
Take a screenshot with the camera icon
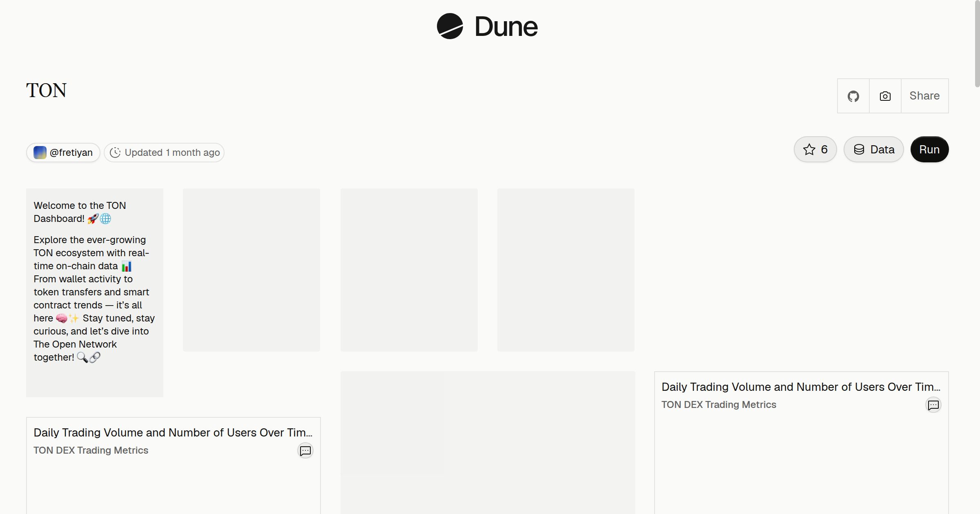[x=885, y=96]
